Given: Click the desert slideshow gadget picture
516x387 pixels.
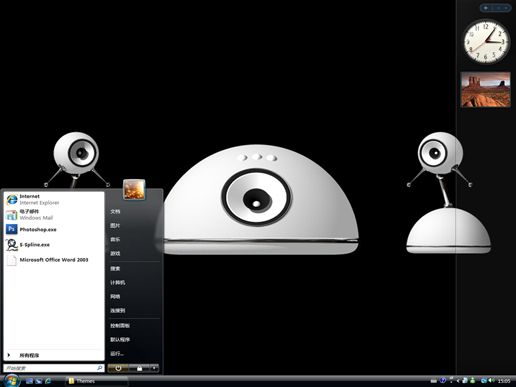Looking at the screenshot, I should (x=486, y=89).
